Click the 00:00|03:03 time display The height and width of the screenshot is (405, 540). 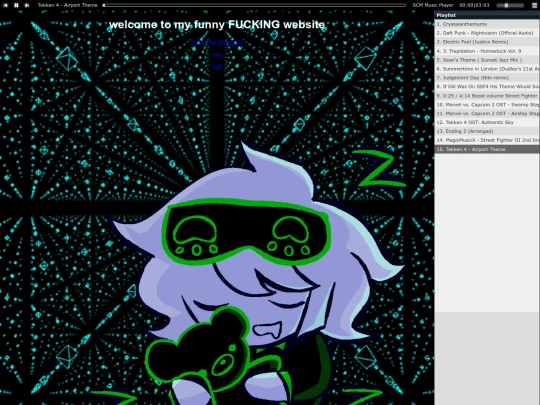pyautogui.click(x=474, y=5)
